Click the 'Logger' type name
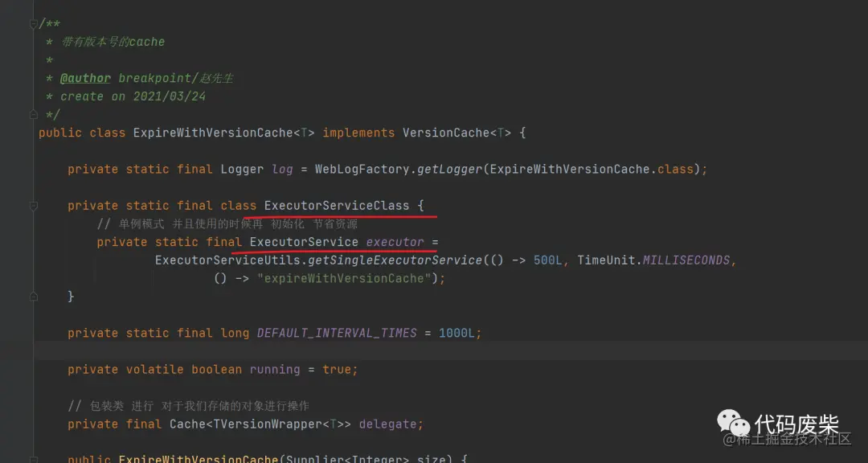The image size is (868, 463). [x=242, y=170]
